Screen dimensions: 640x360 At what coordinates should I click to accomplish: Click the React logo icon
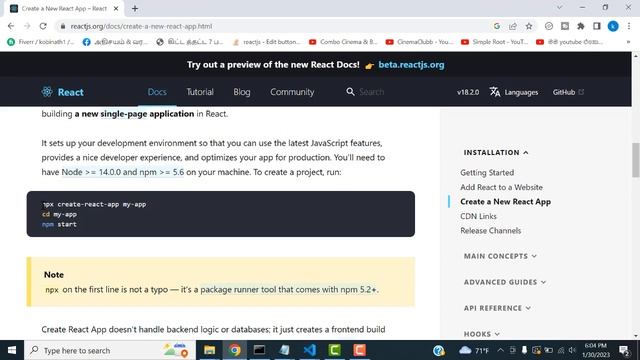coord(47,92)
